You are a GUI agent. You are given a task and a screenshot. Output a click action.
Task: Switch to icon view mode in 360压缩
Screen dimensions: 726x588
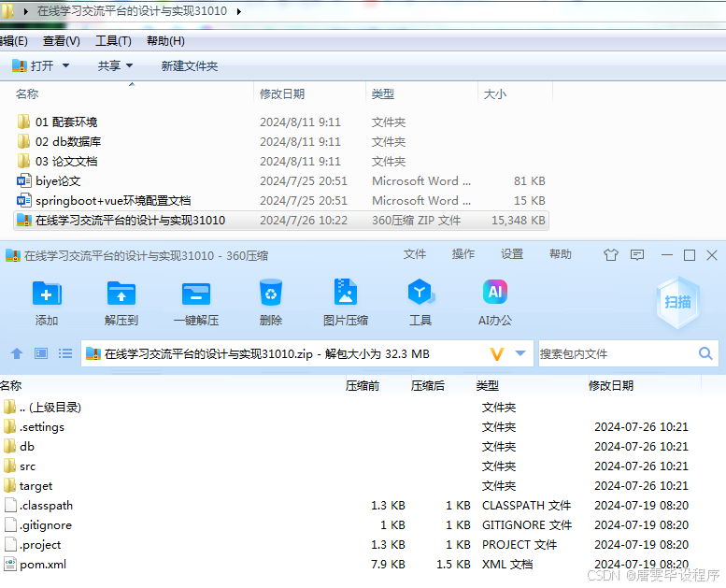[x=41, y=353]
